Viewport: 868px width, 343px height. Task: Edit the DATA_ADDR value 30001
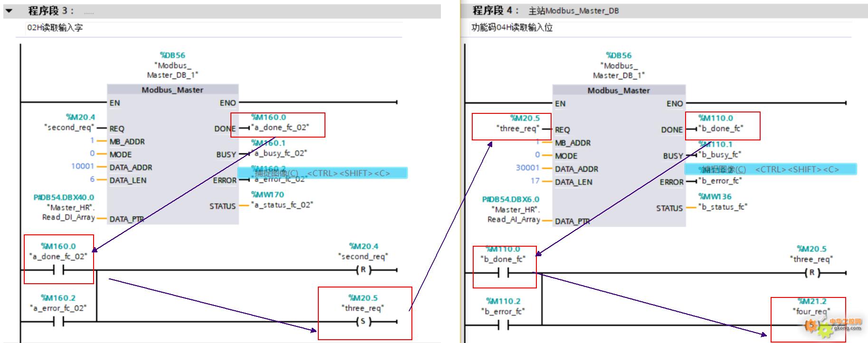point(528,167)
